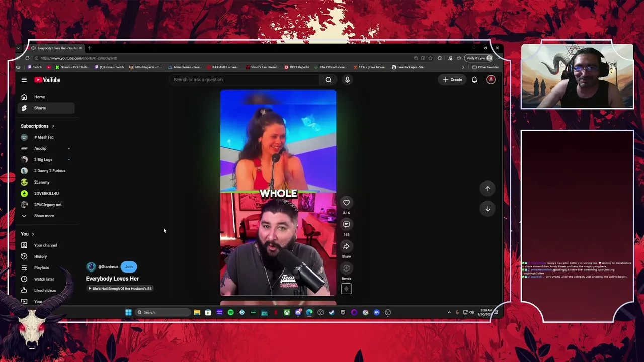Open comments on the Short
Image resolution: width=644 pixels, height=362 pixels.
[x=346, y=224]
